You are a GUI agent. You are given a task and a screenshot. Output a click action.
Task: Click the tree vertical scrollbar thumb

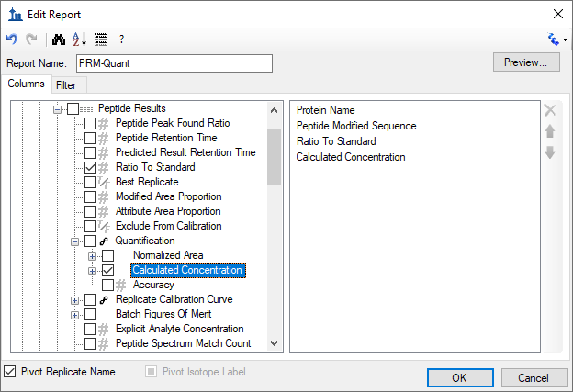pos(274,157)
